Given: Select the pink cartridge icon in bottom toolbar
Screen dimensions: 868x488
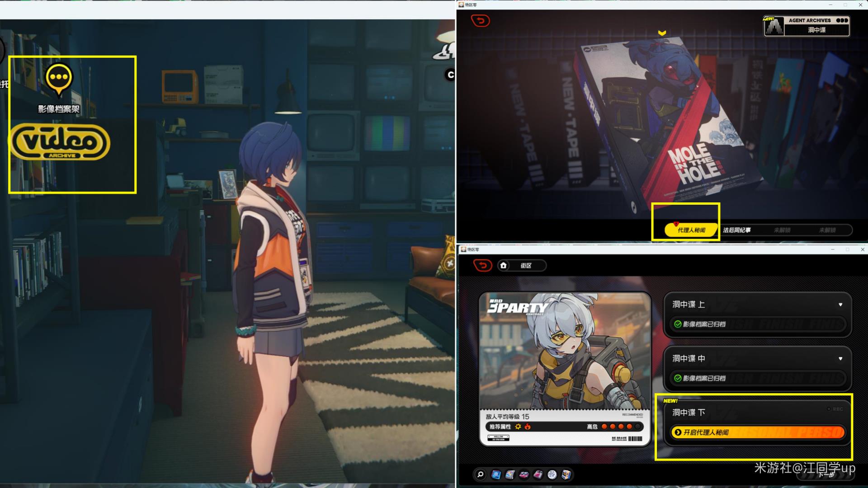Looking at the screenshot, I should [538, 474].
